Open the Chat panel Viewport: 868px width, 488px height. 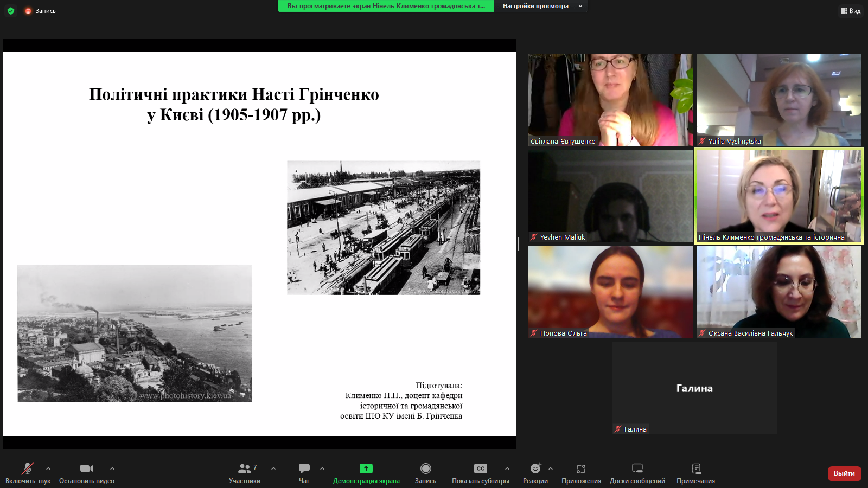[x=304, y=468]
